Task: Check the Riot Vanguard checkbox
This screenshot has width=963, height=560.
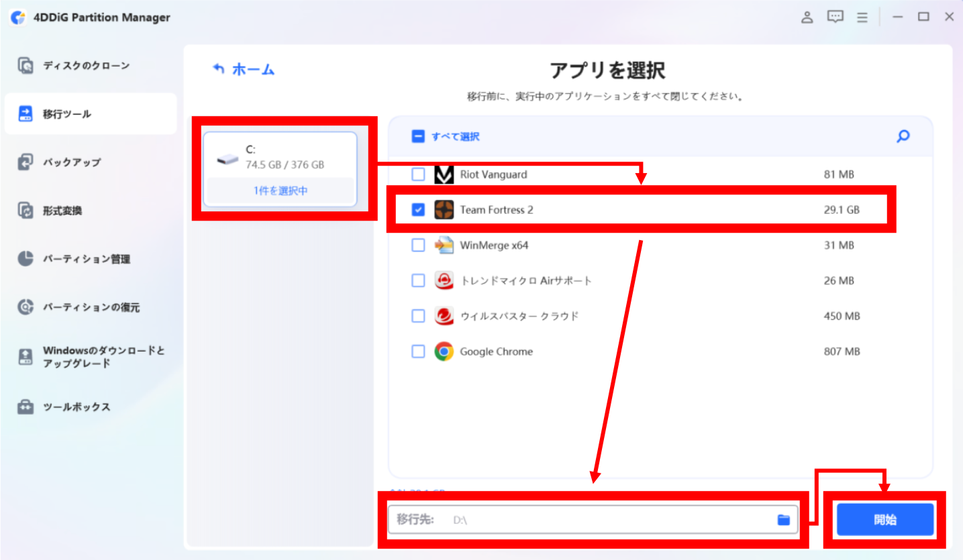Action: click(418, 174)
